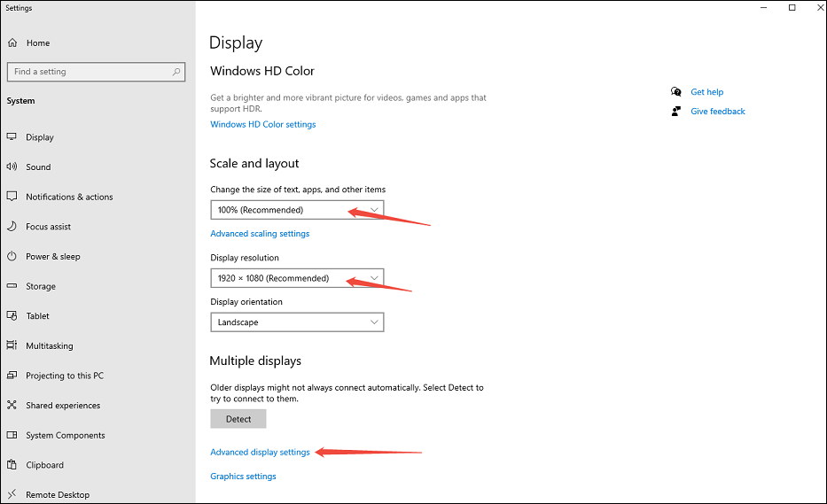This screenshot has width=827, height=504.
Task: Click the Multiple displays heading
Action: [255, 361]
